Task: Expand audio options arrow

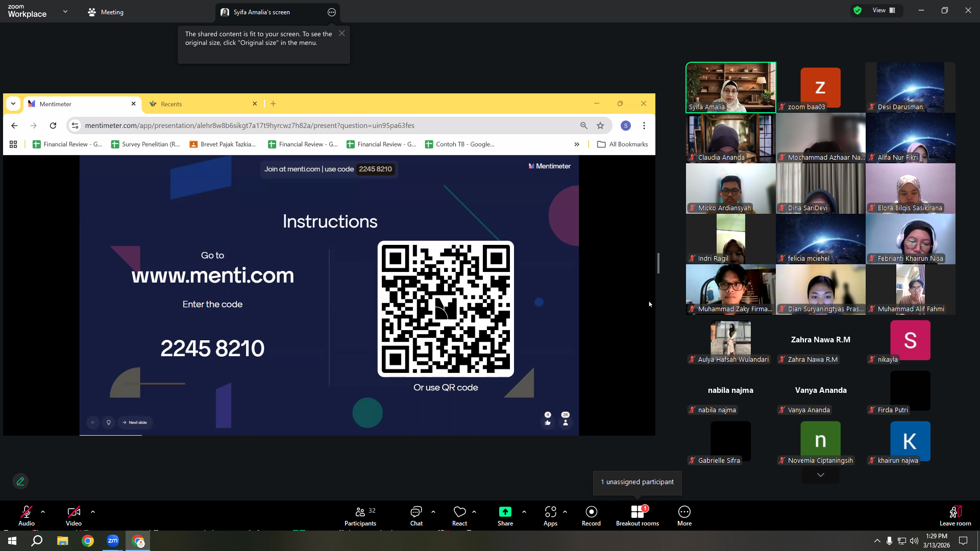Action: [x=43, y=512]
